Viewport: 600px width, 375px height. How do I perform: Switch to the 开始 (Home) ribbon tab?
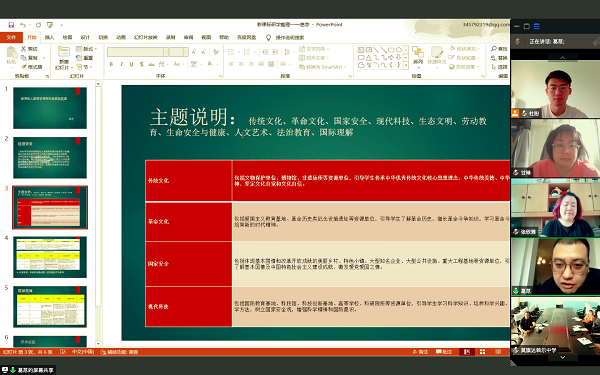point(32,37)
